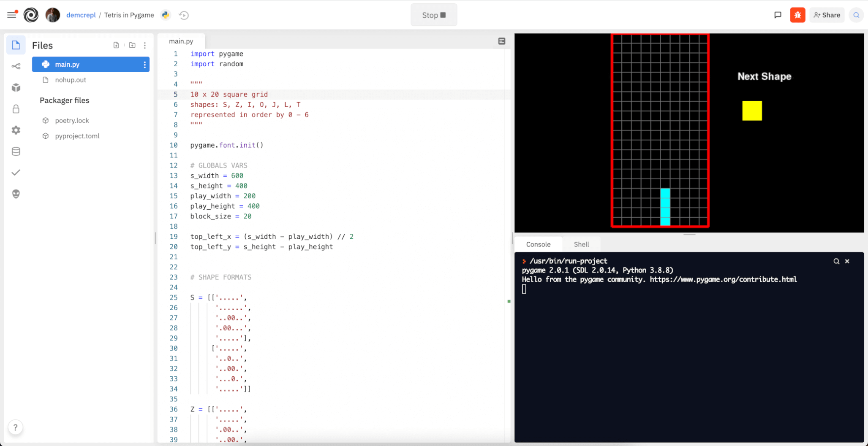Open the unit tests checkmark icon
The height and width of the screenshot is (446, 868).
point(16,173)
